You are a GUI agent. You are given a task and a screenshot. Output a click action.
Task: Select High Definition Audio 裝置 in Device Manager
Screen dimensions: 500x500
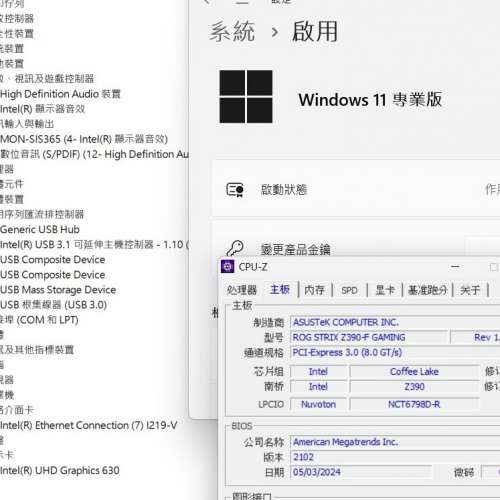click(x=60, y=94)
